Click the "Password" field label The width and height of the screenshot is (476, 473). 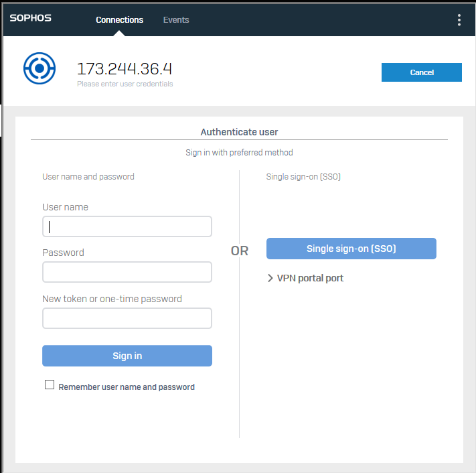tap(63, 253)
